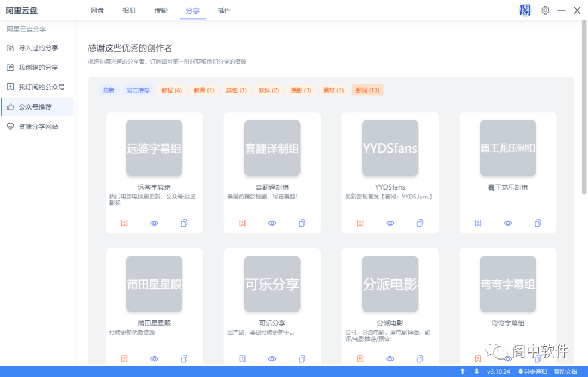Click copy icon on 霸王龙压制组 card
588x377 pixels.
click(x=538, y=223)
